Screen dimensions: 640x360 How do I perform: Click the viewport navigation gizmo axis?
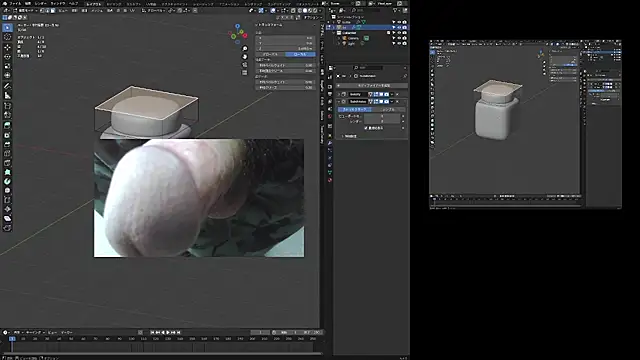click(238, 33)
